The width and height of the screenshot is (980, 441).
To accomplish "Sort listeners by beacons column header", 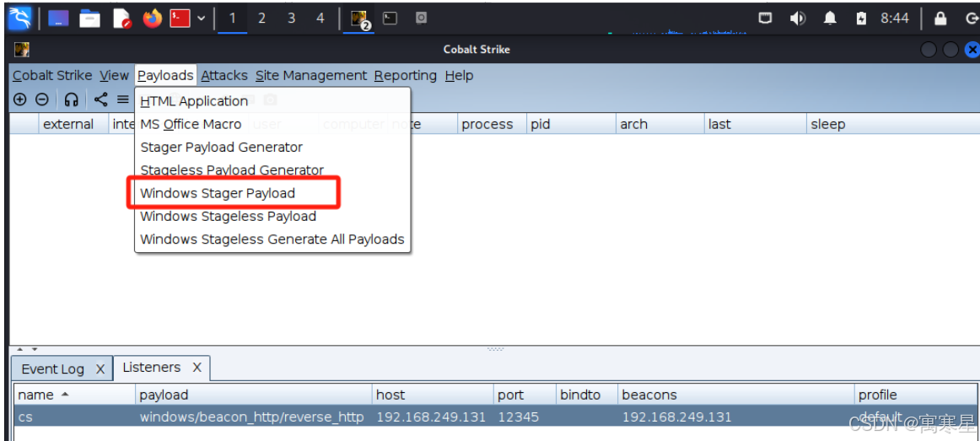I will click(735, 395).
